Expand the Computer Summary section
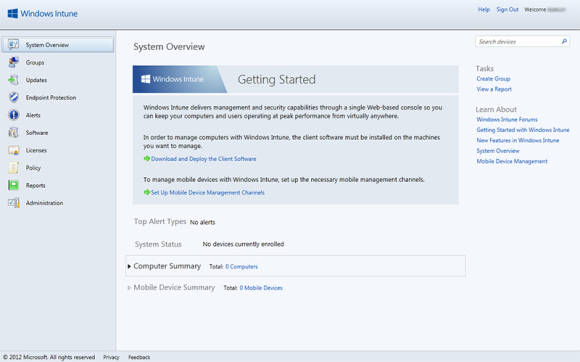Screen dimensions: 580x362 [x=129, y=266]
